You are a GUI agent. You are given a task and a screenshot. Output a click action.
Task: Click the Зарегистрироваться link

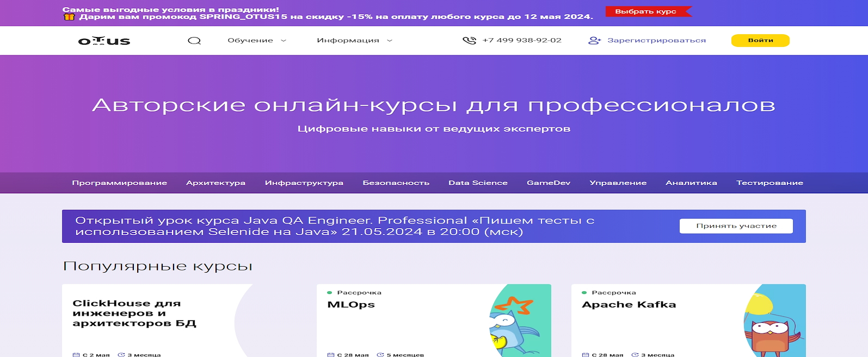656,41
